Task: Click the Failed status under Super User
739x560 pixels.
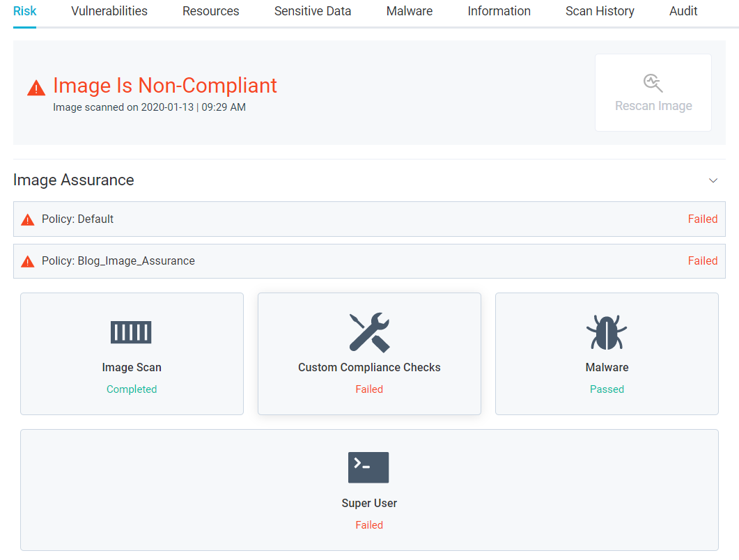Action: 369,525
